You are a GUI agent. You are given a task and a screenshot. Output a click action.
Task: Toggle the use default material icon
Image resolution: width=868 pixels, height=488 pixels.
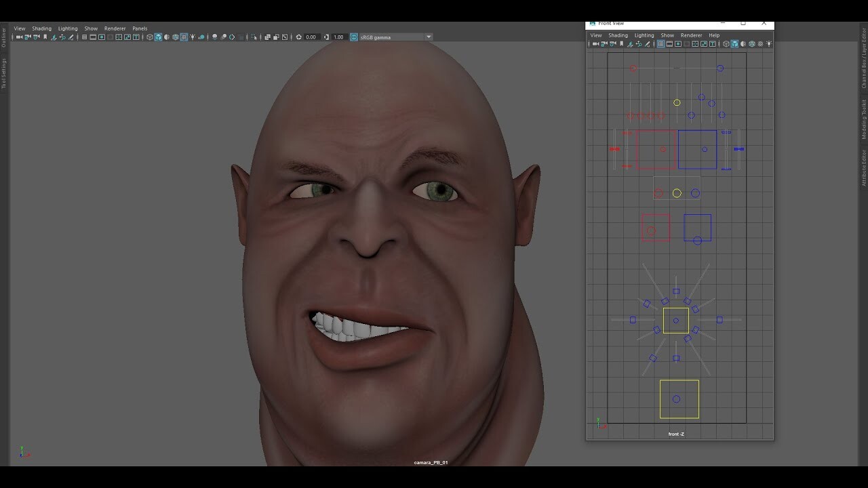167,37
